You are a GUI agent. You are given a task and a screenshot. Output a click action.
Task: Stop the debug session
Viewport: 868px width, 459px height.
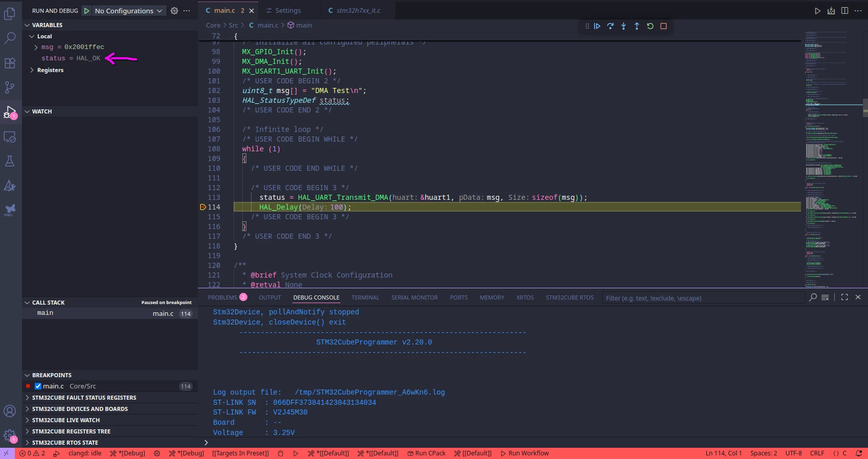[x=664, y=26]
